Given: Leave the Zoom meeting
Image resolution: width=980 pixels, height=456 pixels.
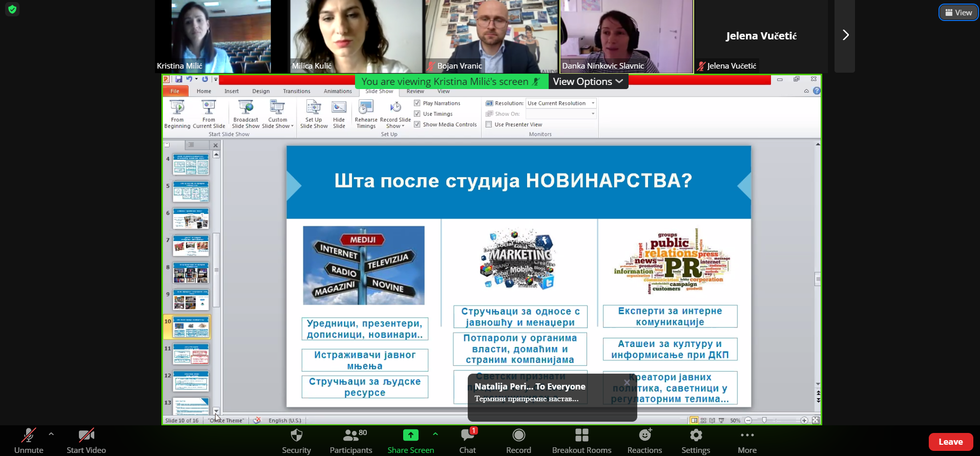Looking at the screenshot, I should (x=950, y=442).
